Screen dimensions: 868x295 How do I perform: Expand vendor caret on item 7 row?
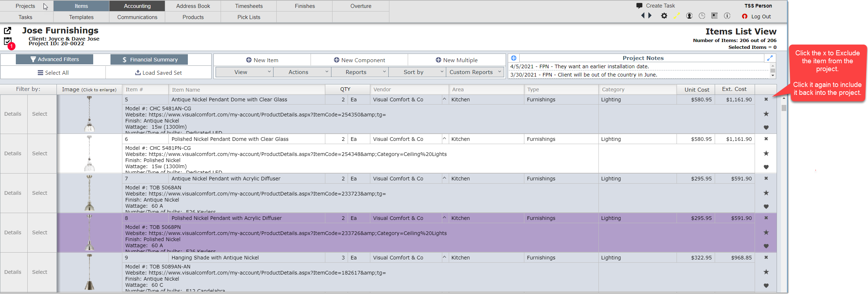coord(444,178)
